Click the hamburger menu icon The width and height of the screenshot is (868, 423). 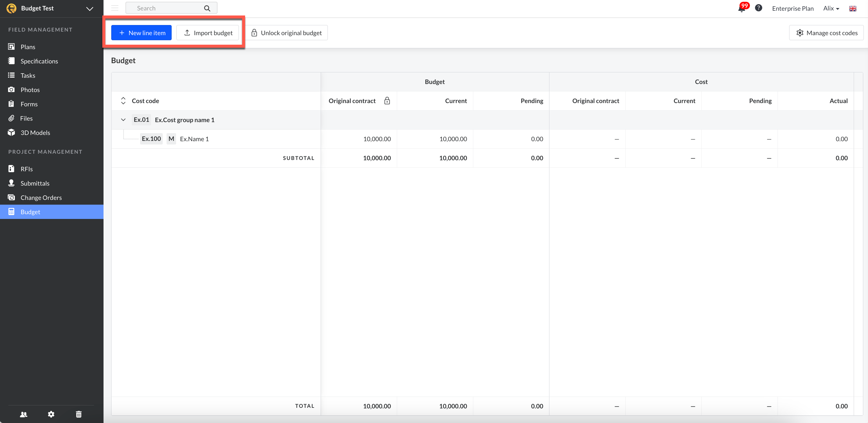coord(115,8)
